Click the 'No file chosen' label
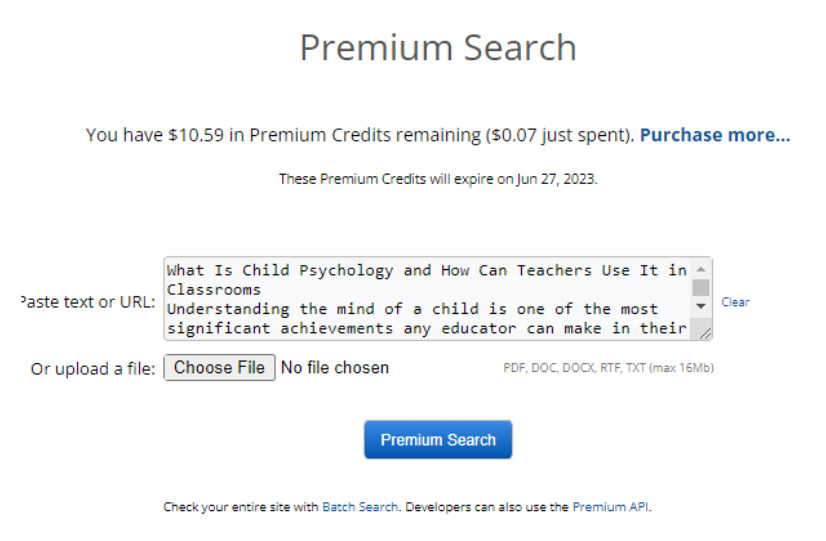826x541 pixels. pos(335,367)
